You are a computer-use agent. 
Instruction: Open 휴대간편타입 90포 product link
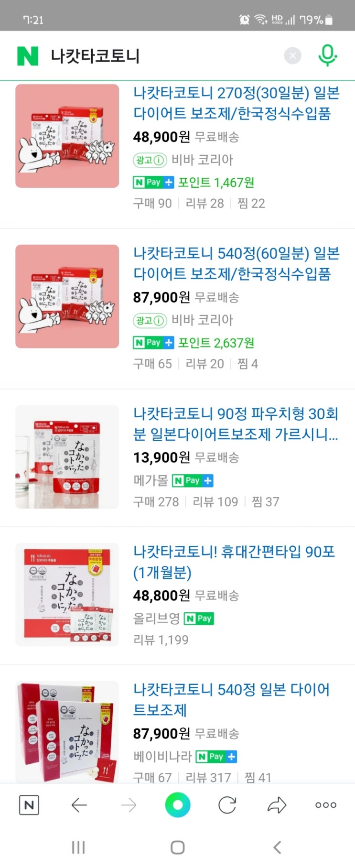[x=234, y=562]
